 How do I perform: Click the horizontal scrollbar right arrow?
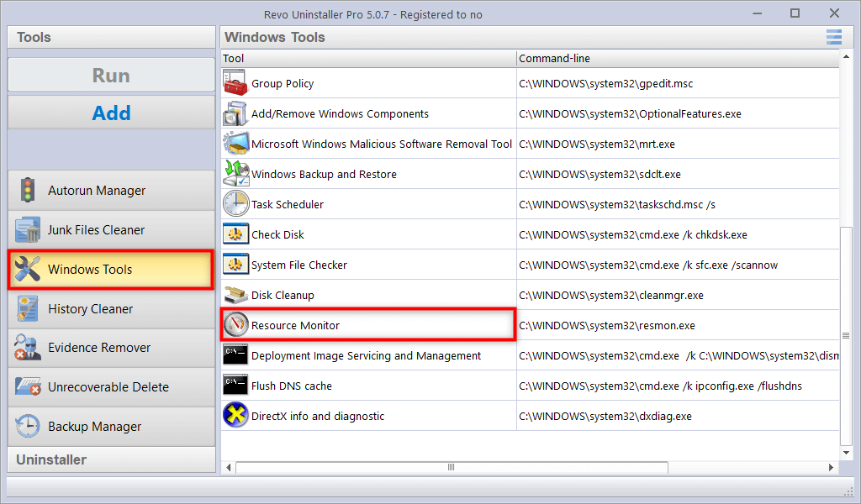coord(831,467)
